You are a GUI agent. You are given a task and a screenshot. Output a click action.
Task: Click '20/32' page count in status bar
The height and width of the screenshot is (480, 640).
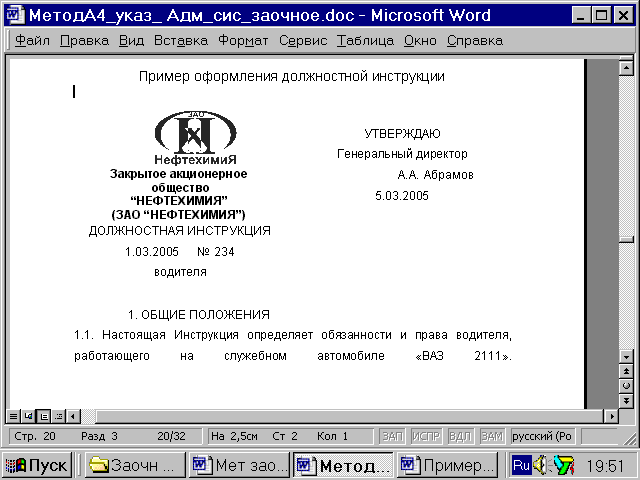click(171, 436)
